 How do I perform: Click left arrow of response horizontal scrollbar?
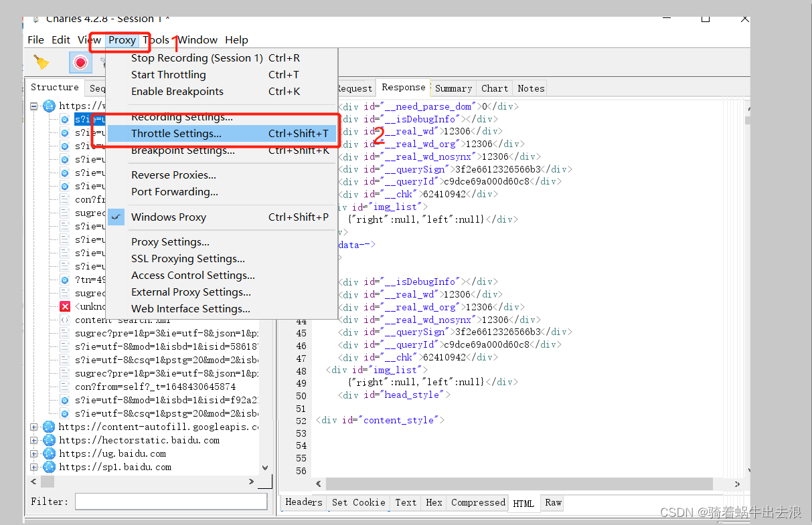click(319, 484)
